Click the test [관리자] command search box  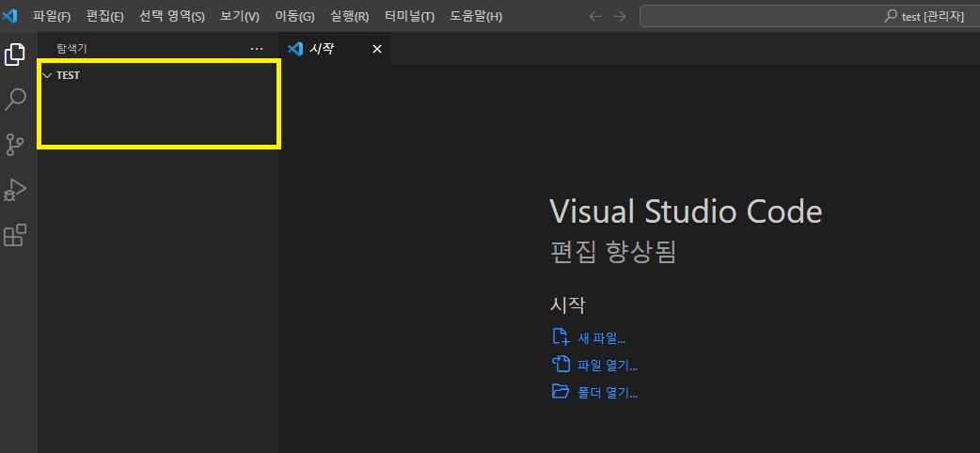pos(810,16)
